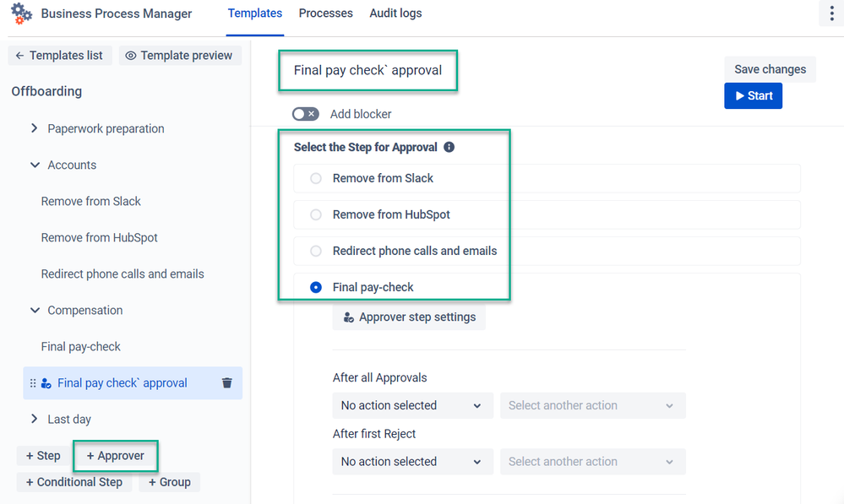
Task: Select the Remove from Slack radio button
Action: [316, 178]
